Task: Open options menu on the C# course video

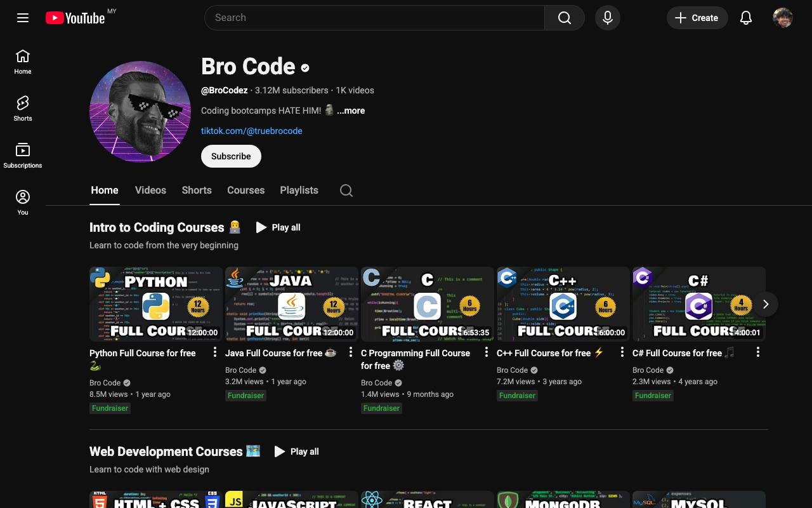Action: point(757,351)
